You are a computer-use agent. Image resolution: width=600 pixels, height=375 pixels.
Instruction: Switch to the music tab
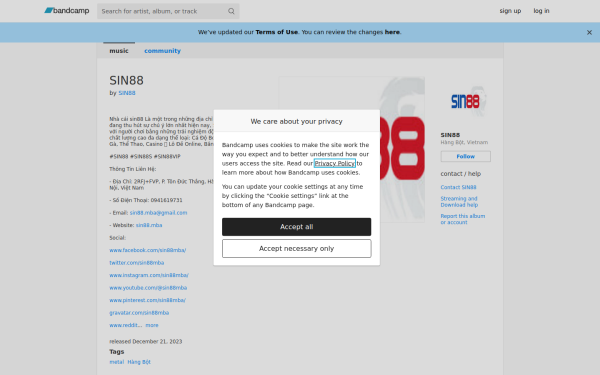(119, 51)
